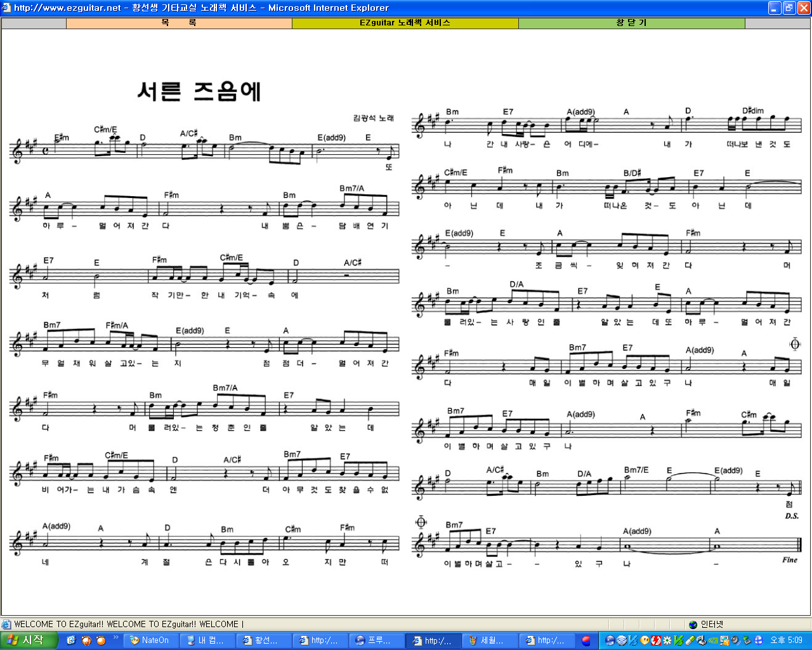Screen dimensions: 812x650
Task: Click the Bm7/E chord label
Action: click(x=636, y=470)
